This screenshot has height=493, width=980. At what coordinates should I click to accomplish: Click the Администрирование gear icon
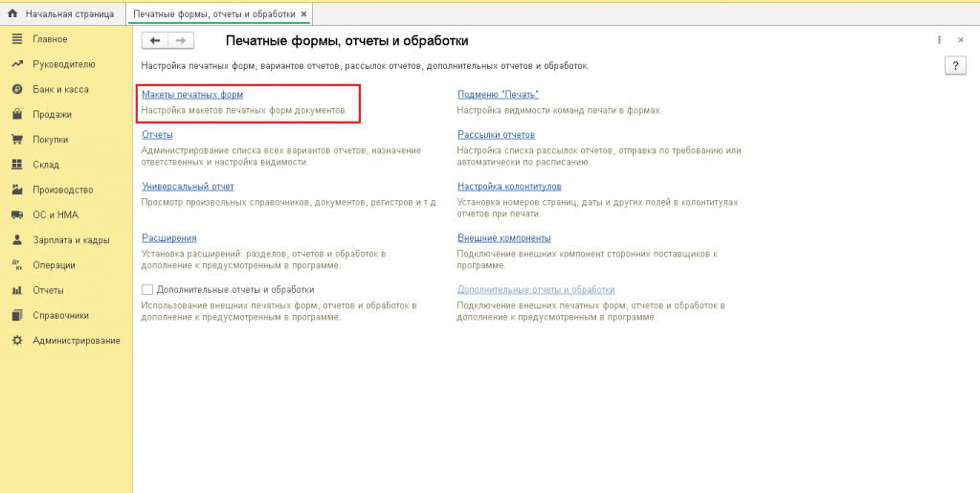[x=16, y=340]
